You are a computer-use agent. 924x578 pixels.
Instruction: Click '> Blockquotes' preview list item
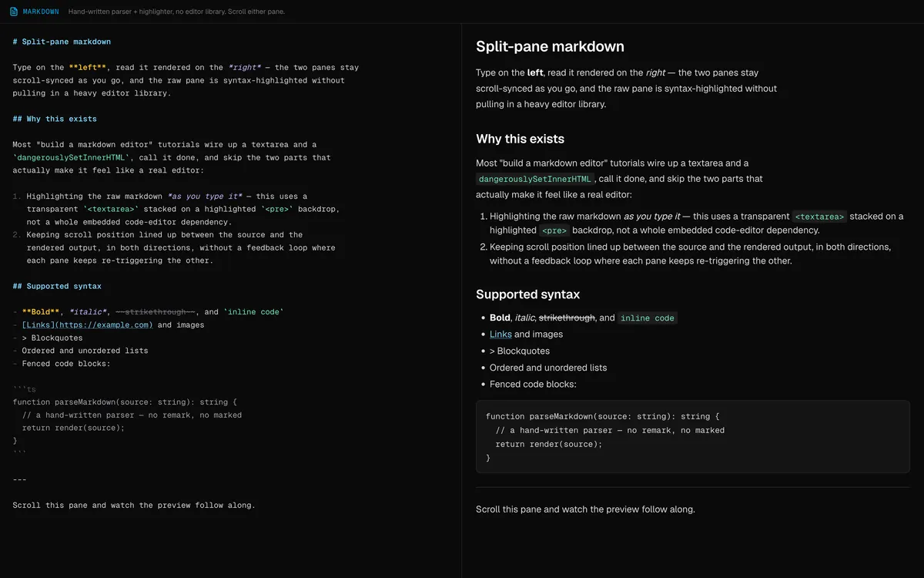[x=520, y=351]
